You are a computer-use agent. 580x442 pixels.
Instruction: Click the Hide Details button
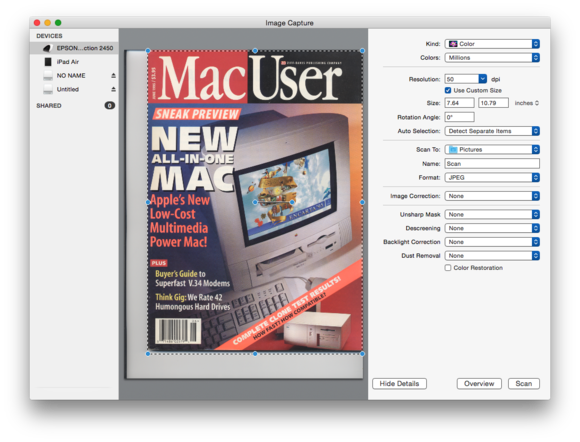point(399,384)
